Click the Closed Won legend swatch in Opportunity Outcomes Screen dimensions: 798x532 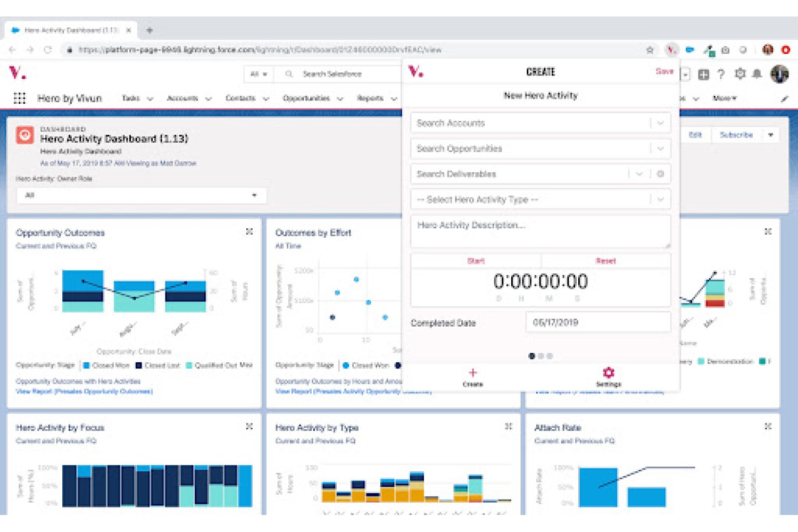[87, 365]
